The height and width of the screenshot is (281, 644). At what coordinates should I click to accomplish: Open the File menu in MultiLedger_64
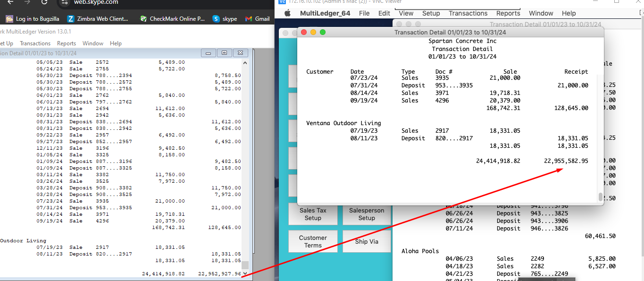tap(364, 14)
